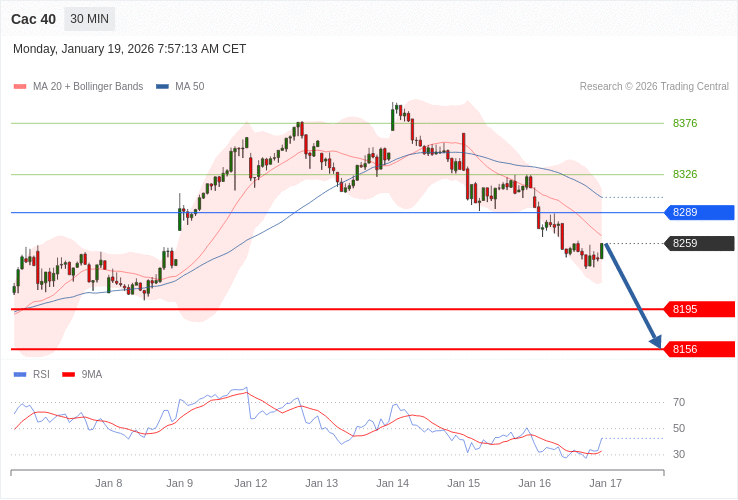
Task: Click the 8156 red target tag
Action: (x=698, y=349)
